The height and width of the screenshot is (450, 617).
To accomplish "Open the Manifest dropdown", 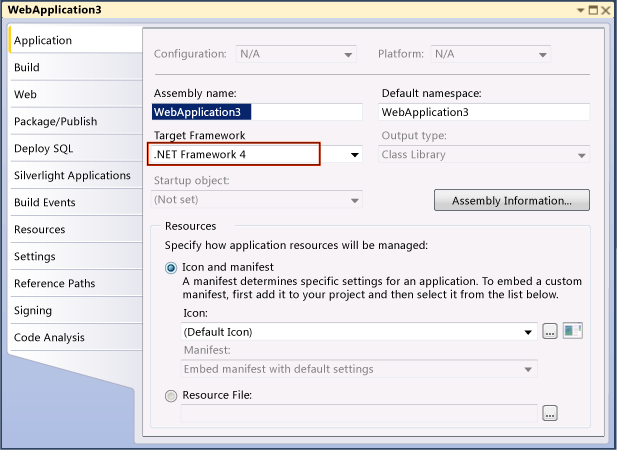I will [359, 369].
